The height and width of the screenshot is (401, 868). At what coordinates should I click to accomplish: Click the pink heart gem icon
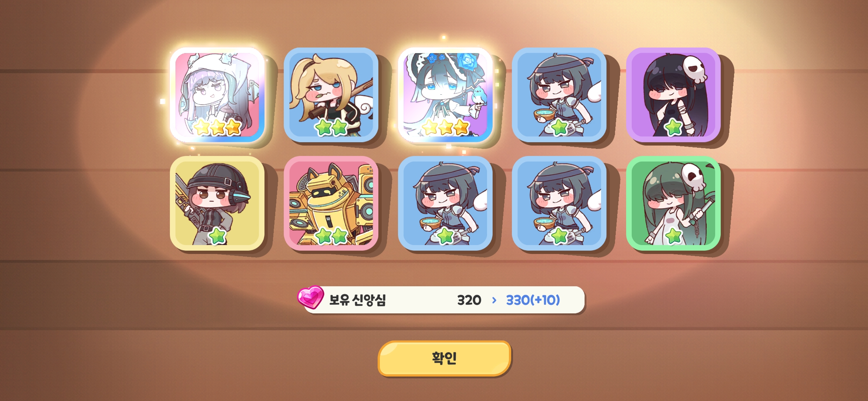point(310,297)
